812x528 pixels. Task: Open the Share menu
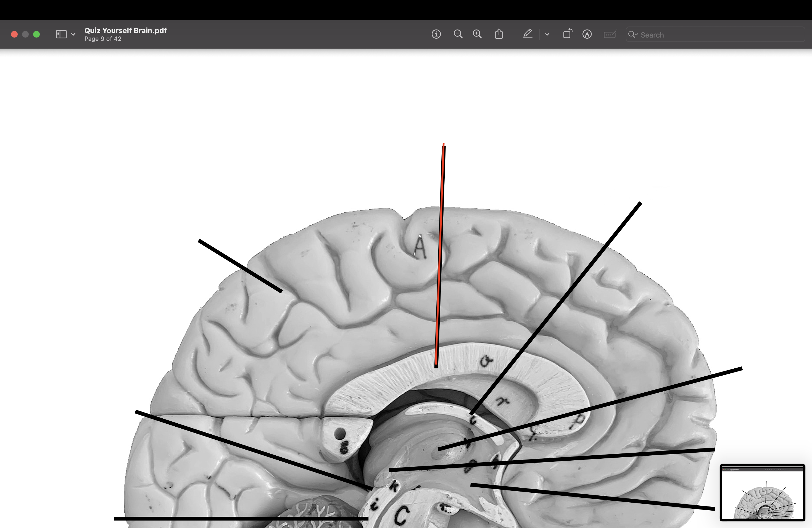(x=499, y=34)
